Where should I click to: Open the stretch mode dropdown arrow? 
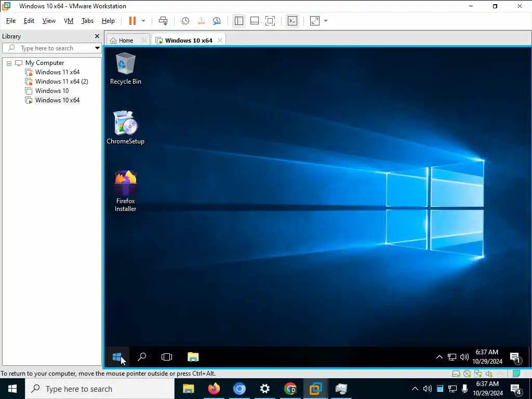tap(326, 21)
